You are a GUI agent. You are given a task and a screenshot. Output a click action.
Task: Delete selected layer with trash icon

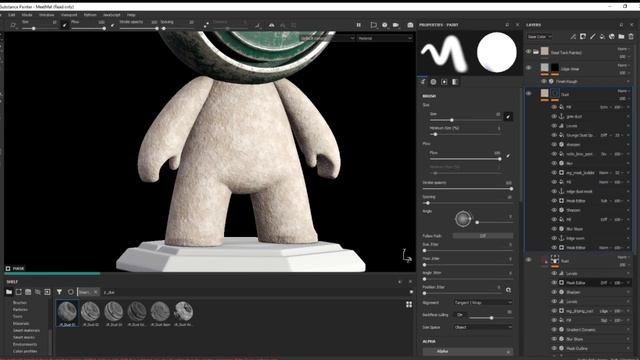631,37
